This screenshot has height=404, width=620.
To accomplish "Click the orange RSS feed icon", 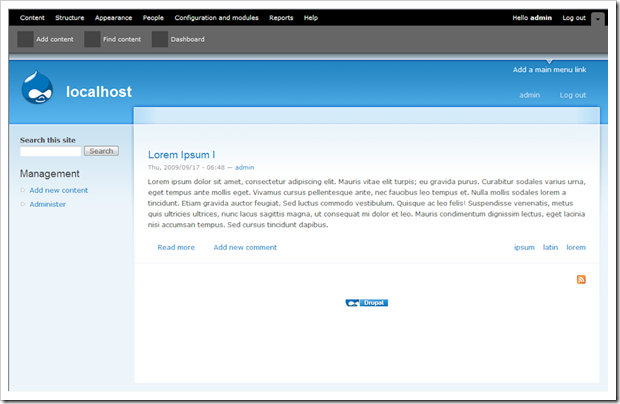I will coord(581,279).
